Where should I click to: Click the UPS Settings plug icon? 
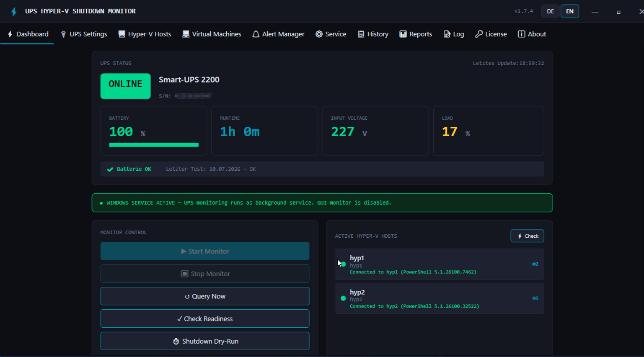pyautogui.click(x=63, y=34)
